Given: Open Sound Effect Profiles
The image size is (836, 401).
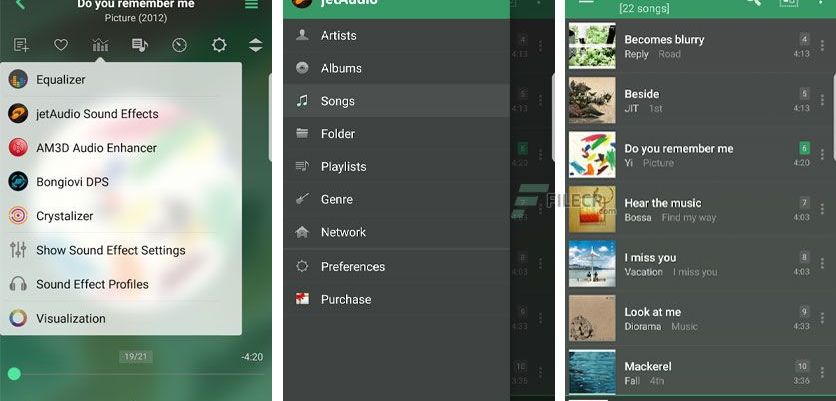Looking at the screenshot, I should click(120, 284).
